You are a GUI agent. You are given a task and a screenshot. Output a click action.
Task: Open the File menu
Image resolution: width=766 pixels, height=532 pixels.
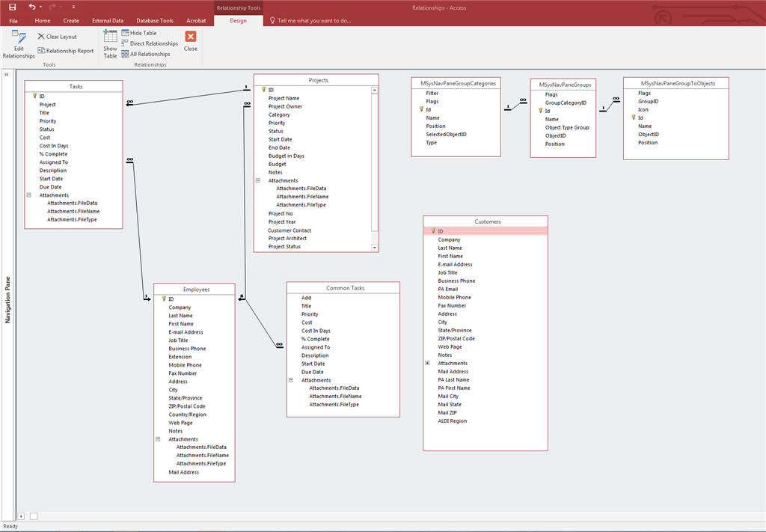pos(13,20)
